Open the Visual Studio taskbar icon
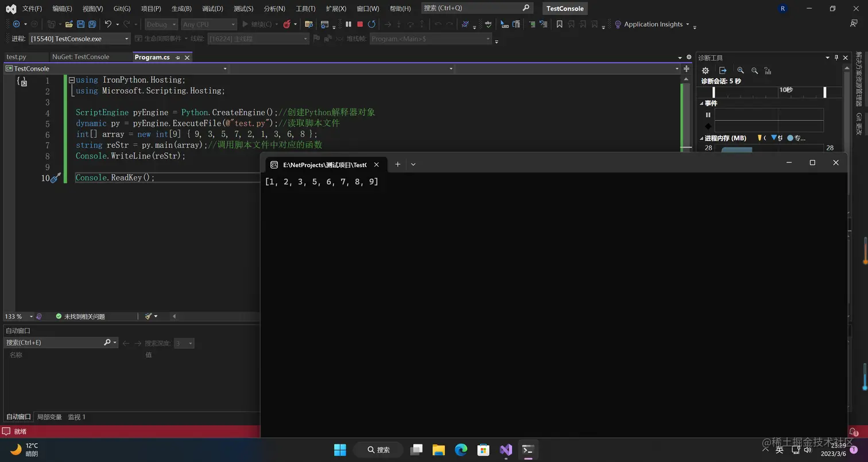This screenshot has height=462, width=868. tap(506, 449)
